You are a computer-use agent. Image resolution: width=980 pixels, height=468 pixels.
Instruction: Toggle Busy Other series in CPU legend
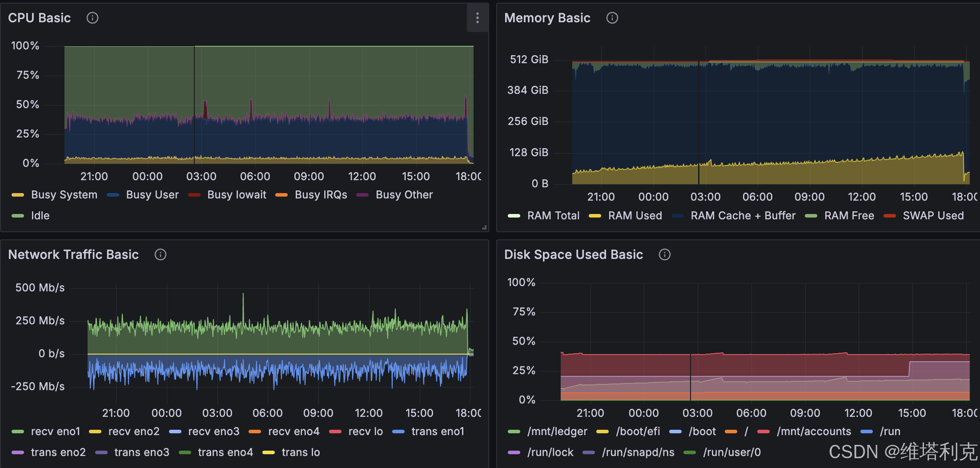[x=404, y=195]
